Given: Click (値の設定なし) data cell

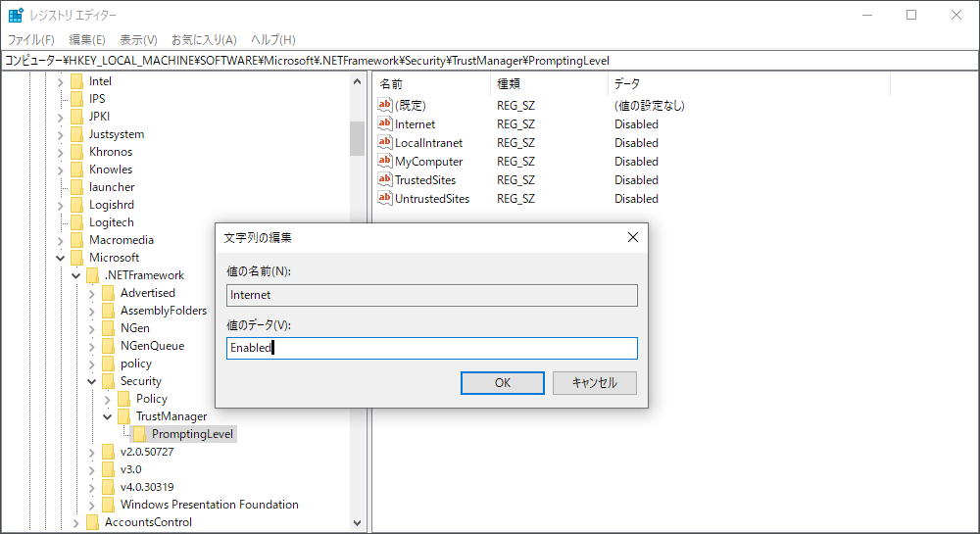Looking at the screenshot, I should [x=650, y=106].
